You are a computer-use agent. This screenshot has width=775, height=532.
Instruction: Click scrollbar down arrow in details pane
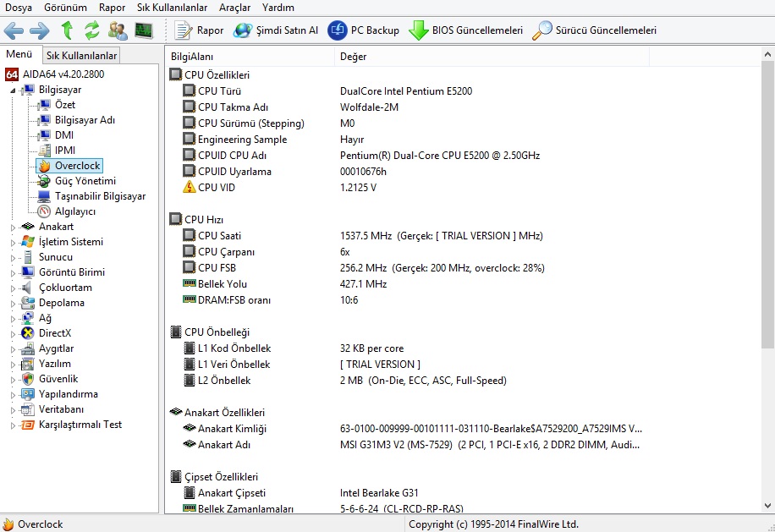pos(767,505)
